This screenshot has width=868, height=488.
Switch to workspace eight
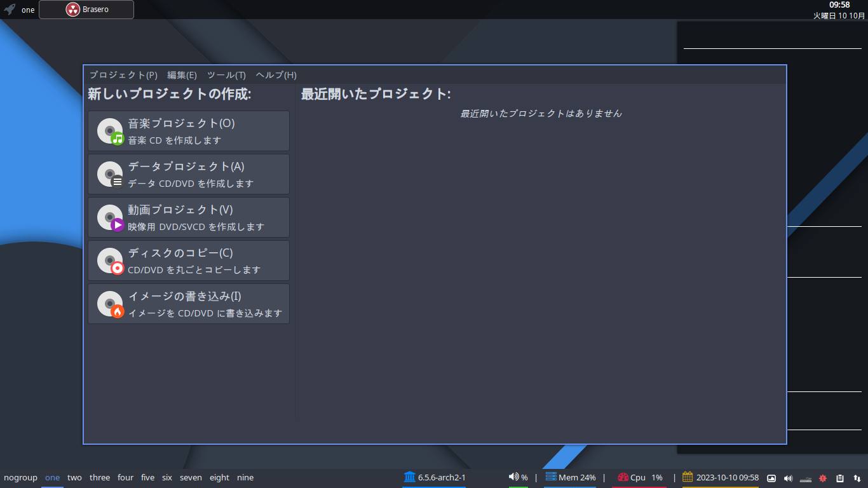point(219,478)
